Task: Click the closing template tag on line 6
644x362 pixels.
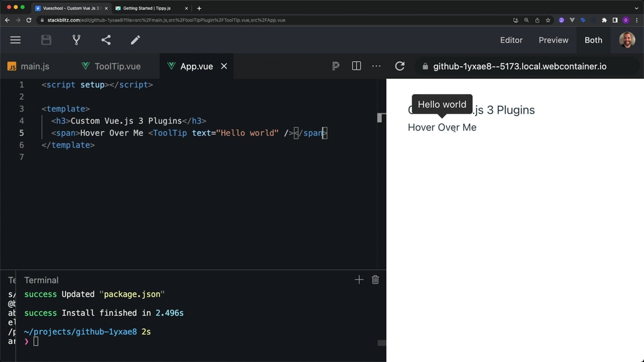Action: pos(68,145)
